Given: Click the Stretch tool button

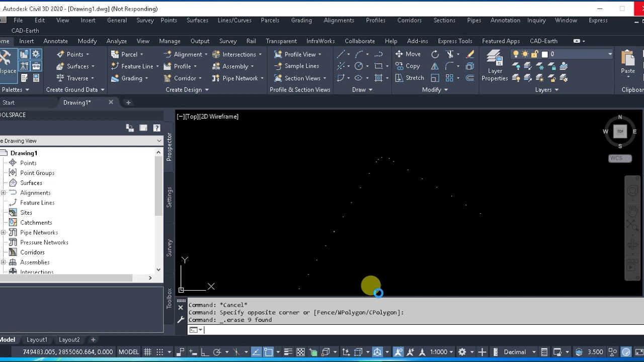Looking at the screenshot, I should point(410,78).
